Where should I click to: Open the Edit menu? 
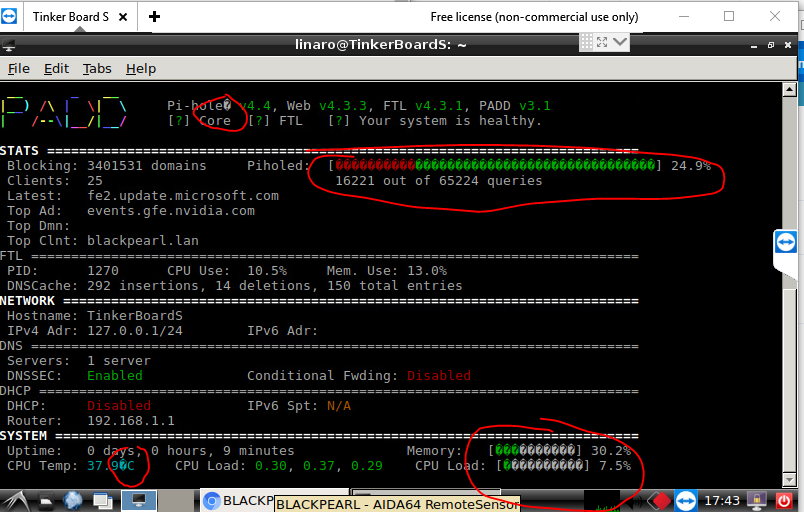coord(56,69)
